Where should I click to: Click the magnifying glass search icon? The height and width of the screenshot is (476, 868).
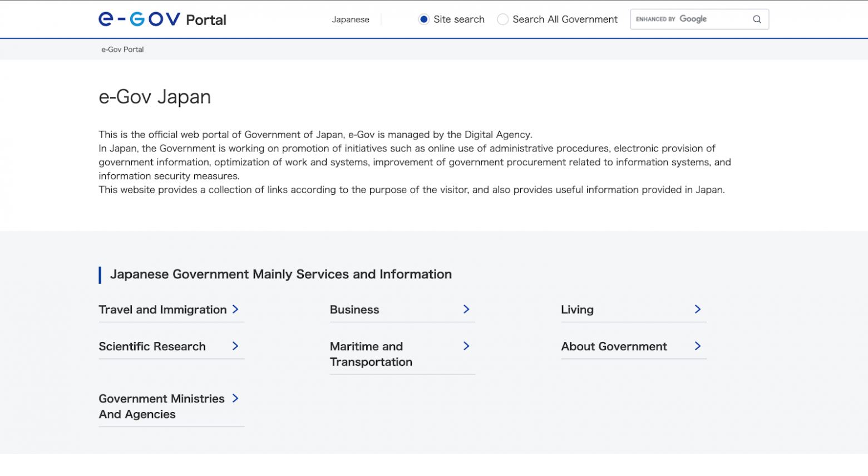tap(757, 19)
